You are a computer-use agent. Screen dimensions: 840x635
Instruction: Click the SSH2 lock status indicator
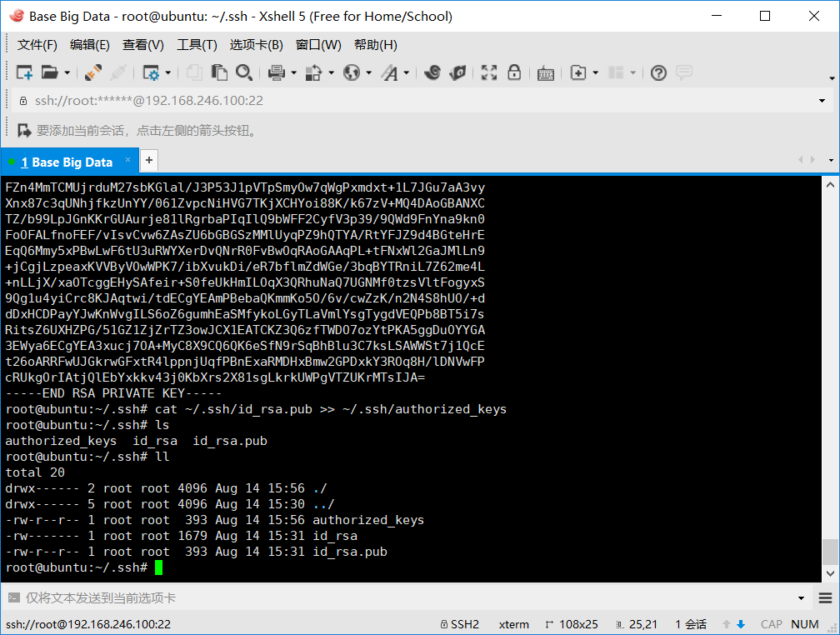(x=460, y=624)
